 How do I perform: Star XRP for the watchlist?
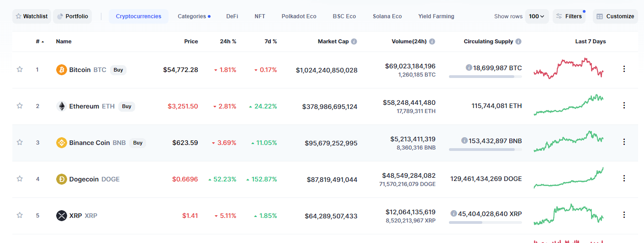pos(20,215)
